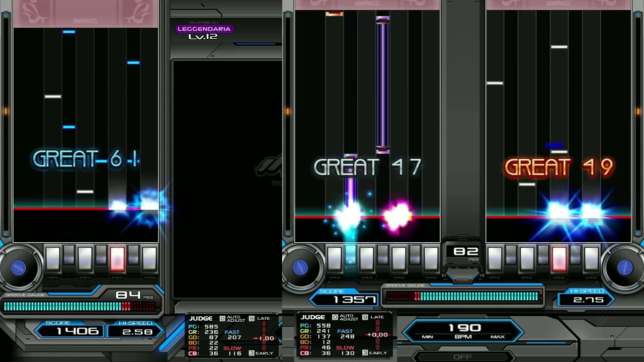The image size is (644, 362).
Task: Click the FAST count 248
Action: pos(348,336)
